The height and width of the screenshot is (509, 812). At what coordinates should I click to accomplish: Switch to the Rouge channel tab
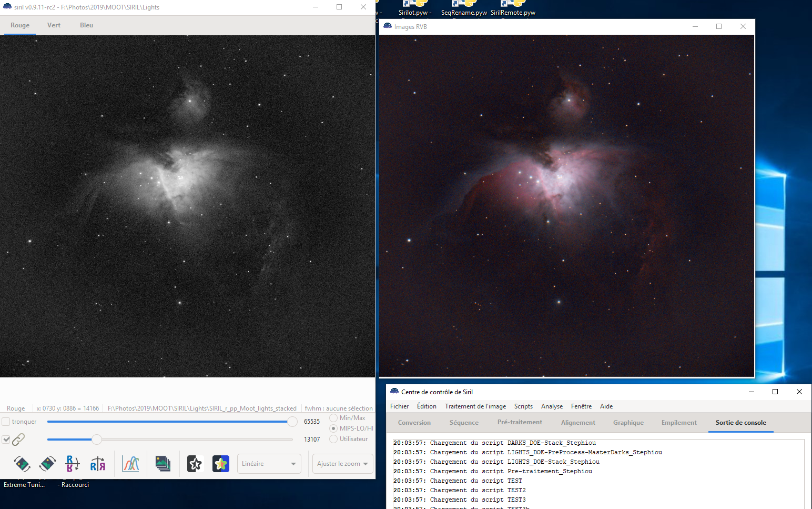pyautogui.click(x=20, y=25)
